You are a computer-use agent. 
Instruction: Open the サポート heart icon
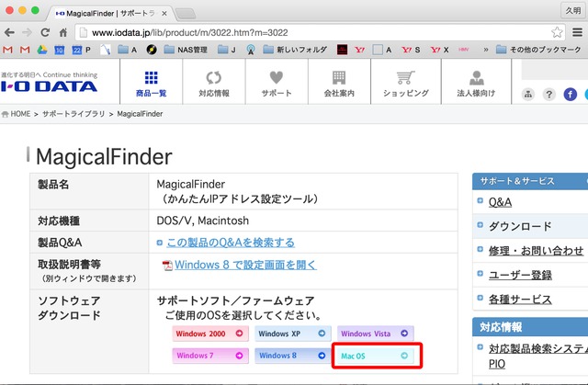point(277,78)
